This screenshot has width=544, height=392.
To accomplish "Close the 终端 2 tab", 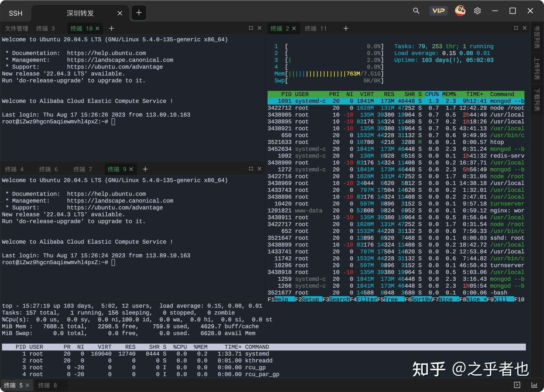I will 294,28.
